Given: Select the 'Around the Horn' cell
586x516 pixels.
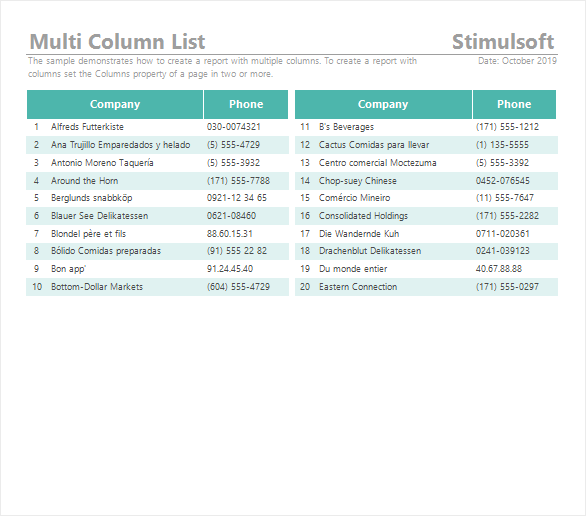Looking at the screenshot, I should coord(84,181).
